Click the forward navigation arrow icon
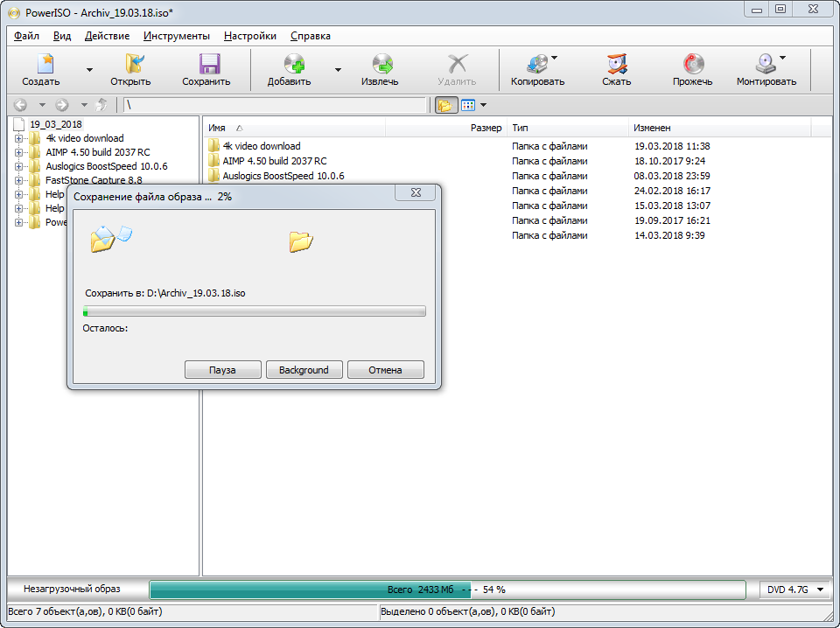The height and width of the screenshot is (628, 840). tap(62, 105)
